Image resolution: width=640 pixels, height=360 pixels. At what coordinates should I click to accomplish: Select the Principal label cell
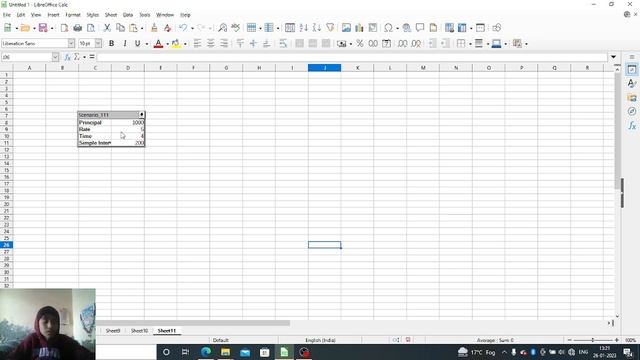click(94, 122)
